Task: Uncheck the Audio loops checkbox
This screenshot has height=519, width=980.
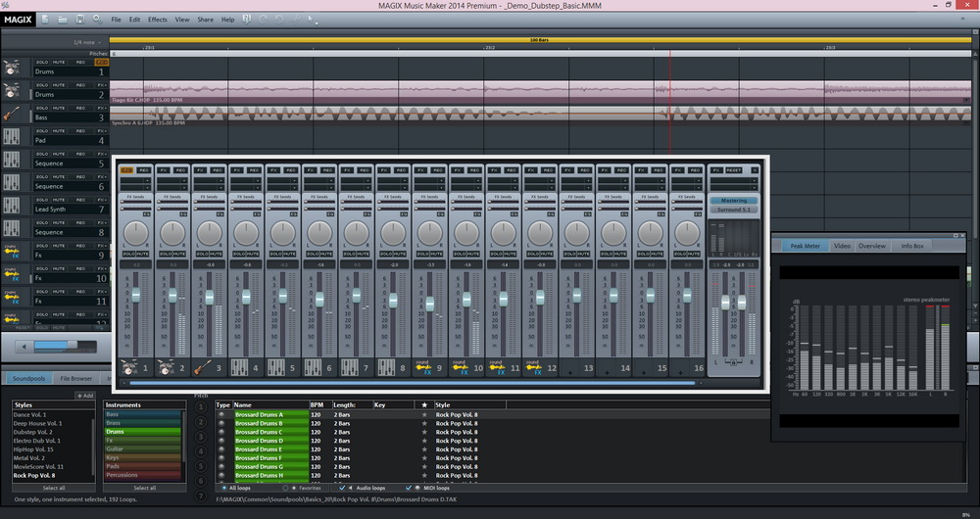Action: pos(341,488)
